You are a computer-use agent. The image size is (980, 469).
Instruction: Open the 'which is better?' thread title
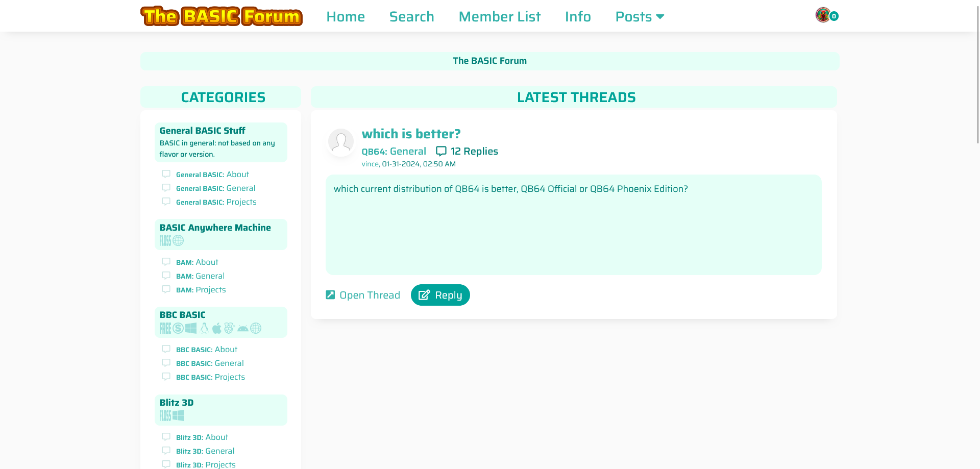(x=411, y=134)
